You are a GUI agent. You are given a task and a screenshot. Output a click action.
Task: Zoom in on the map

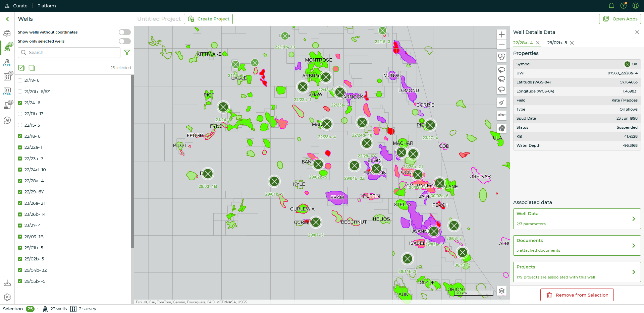click(502, 35)
